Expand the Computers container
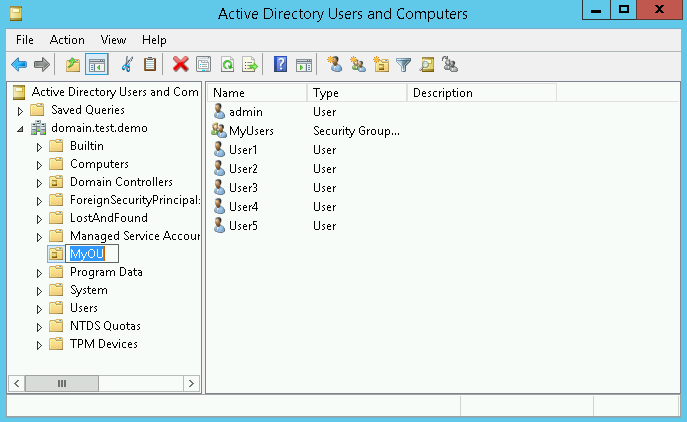The width and height of the screenshot is (687, 422). click(x=39, y=165)
